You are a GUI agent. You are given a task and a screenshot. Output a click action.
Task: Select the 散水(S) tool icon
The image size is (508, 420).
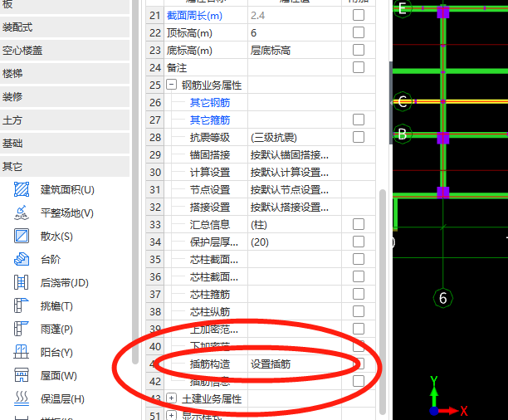22,236
